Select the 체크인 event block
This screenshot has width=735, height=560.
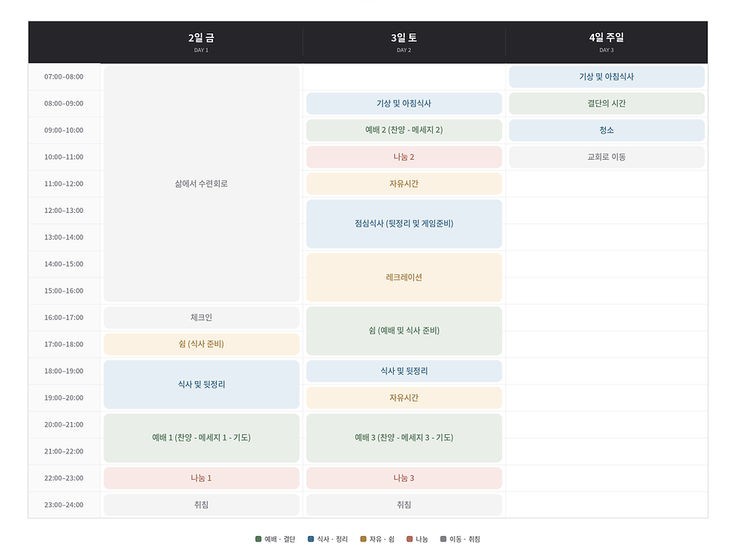pos(202,317)
